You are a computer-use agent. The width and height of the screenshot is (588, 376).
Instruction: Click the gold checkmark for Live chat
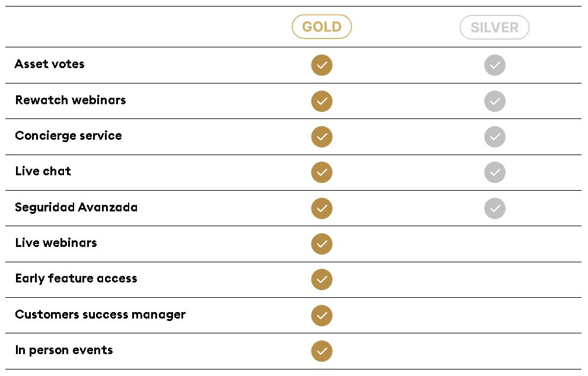pos(322,172)
